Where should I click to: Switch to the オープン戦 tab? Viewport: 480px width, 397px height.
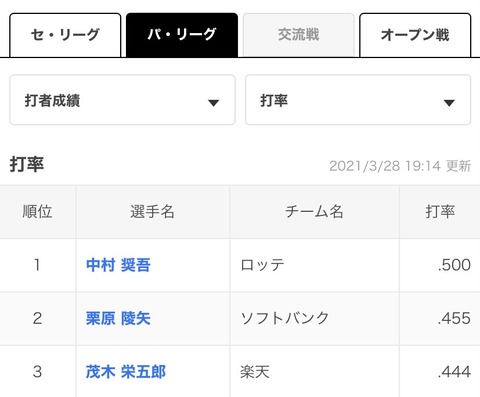[415, 35]
